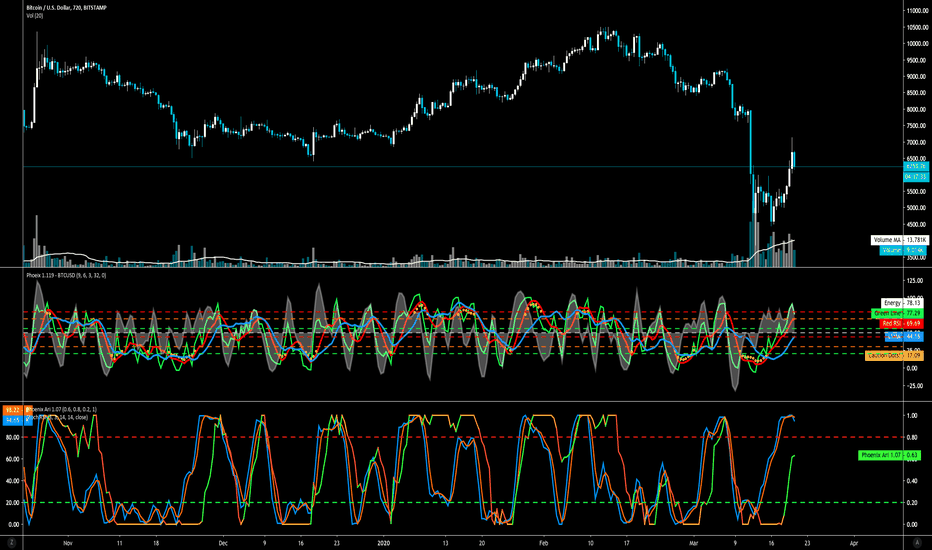Click the Stoch RSI indicator legend
Viewport: 932px width, 550px height.
pyautogui.click(x=58, y=417)
